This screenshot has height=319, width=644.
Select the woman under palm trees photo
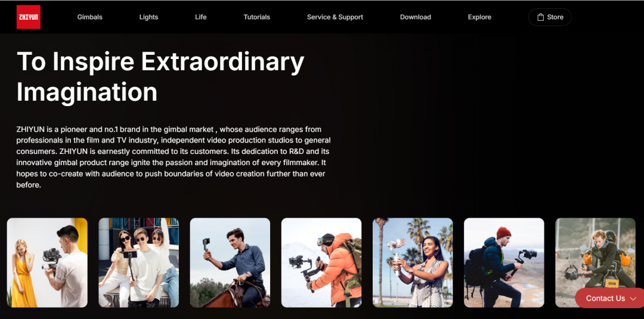413,262
